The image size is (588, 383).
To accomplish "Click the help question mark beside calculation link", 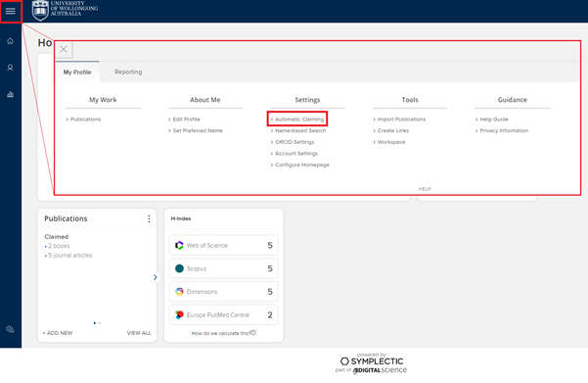I will [253, 333].
